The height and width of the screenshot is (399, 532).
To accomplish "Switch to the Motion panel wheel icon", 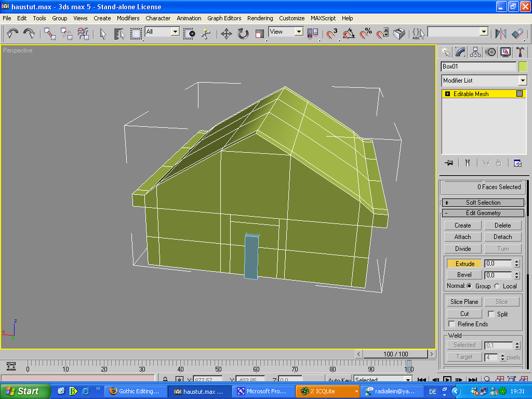I will [x=490, y=52].
